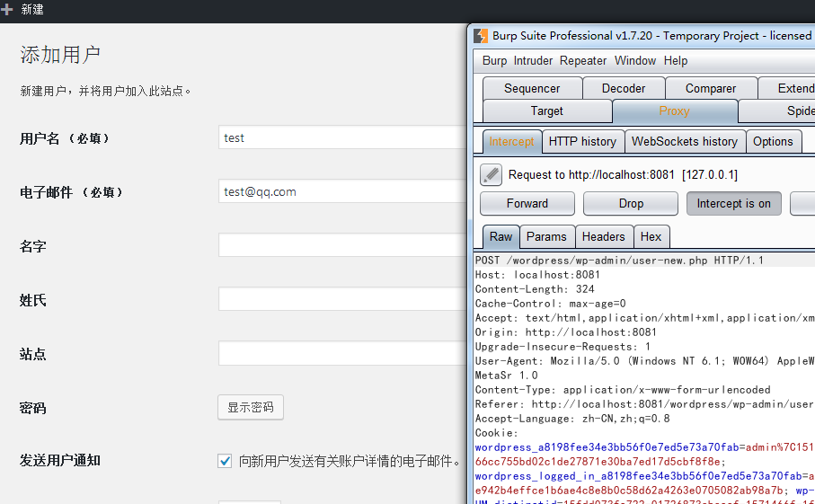Click the Cache-Control: max-age=0 line

coord(551,304)
